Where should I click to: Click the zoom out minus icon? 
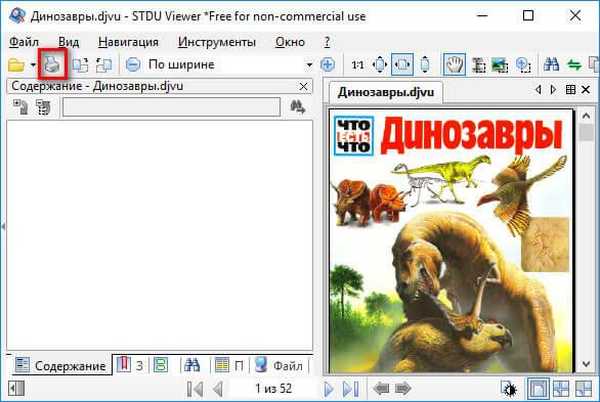pyautogui.click(x=132, y=64)
